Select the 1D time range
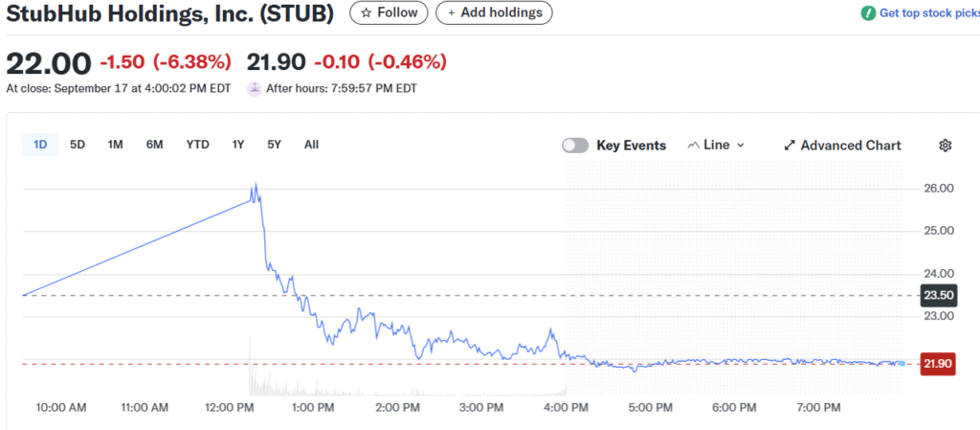The image size is (980, 430). (40, 145)
